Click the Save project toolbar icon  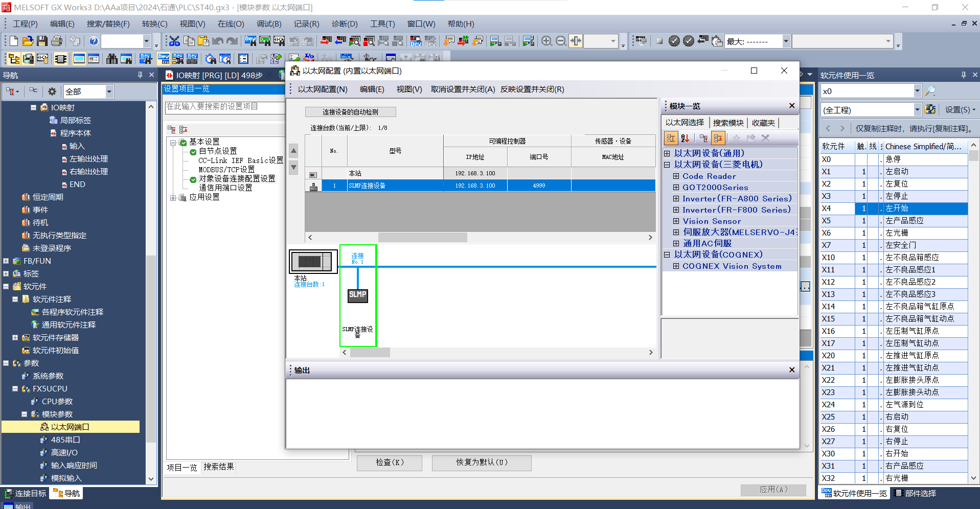[42, 41]
